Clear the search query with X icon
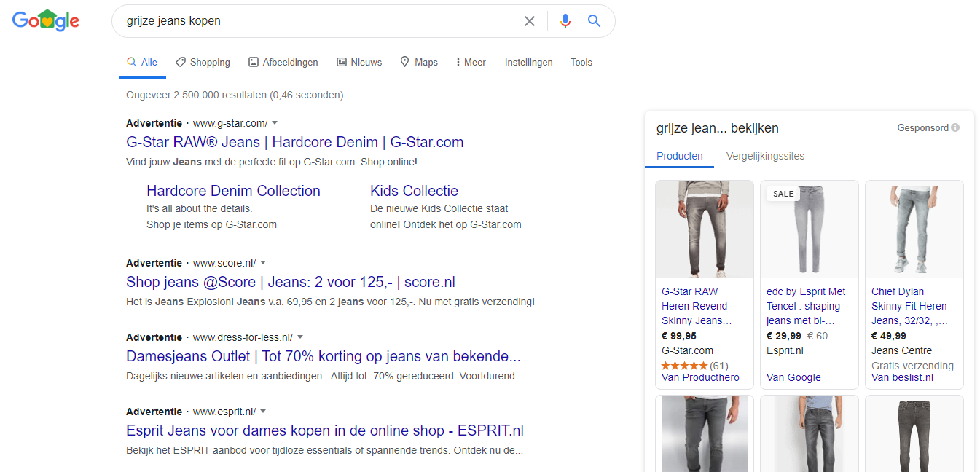The image size is (980, 472). point(530,21)
